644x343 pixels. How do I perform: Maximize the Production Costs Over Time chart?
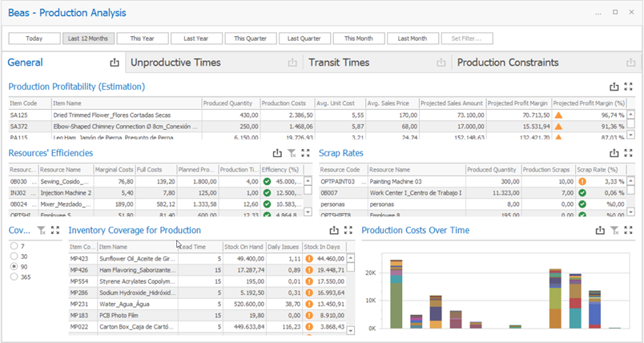[x=629, y=231]
